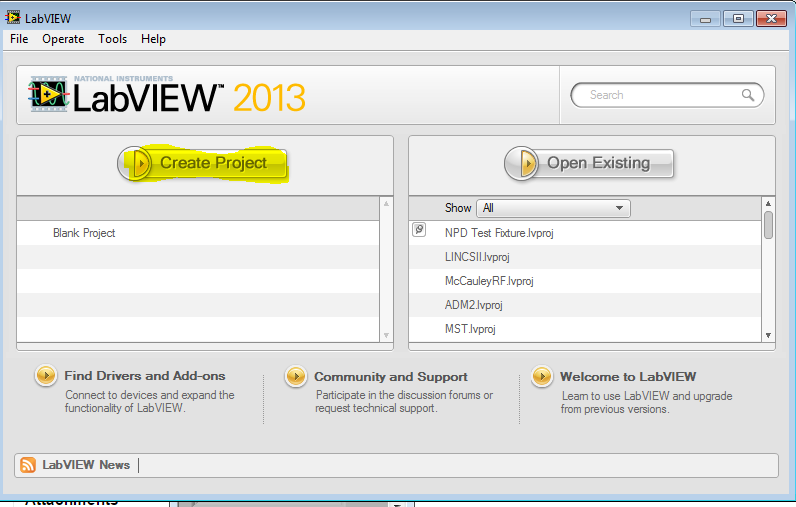796x507 pixels.
Task: Click the magnifying glass search icon
Action: pos(748,95)
